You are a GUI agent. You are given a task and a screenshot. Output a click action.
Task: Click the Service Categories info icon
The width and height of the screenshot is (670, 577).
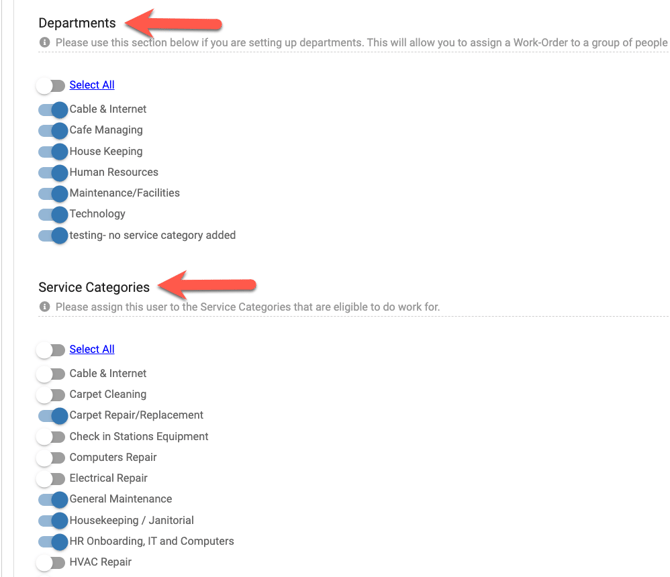click(x=45, y=307)
